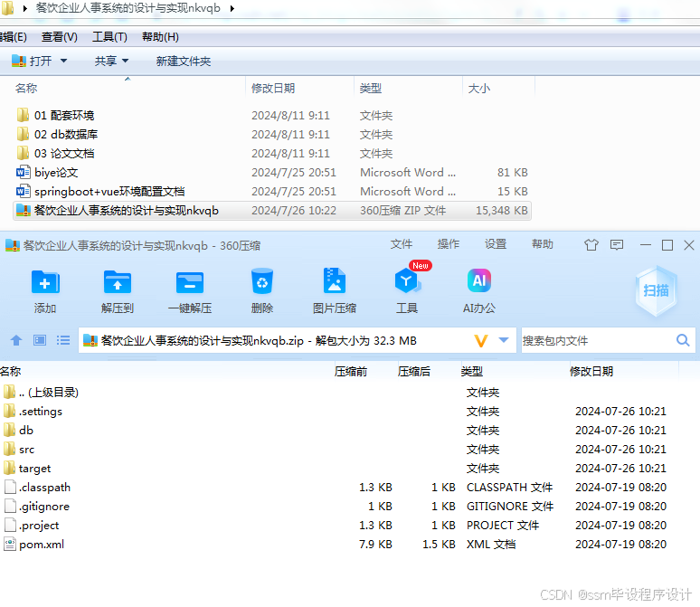Sort by 压缩后 column in 360压缩

pos(414,372)
